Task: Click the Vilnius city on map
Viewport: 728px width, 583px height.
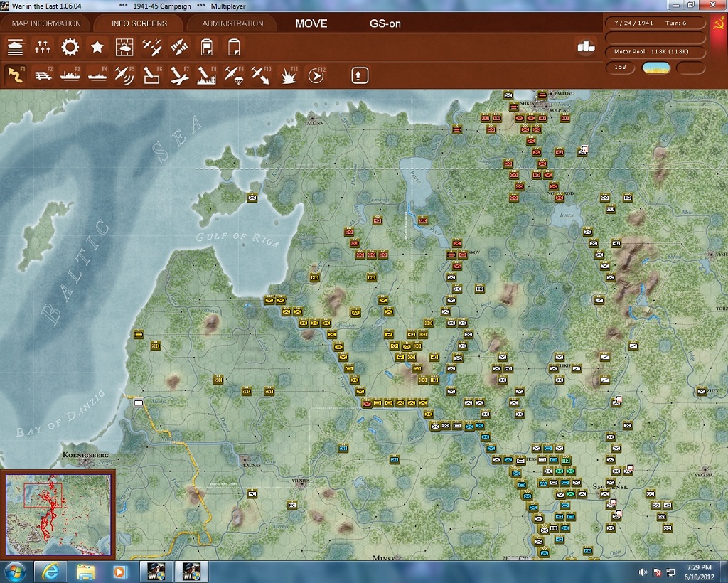Action: [x=301, y=481]
